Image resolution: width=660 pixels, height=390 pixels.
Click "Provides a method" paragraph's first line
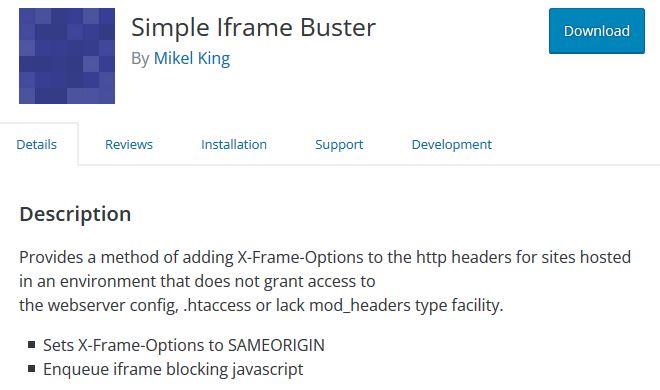pyautogui.click(x=325, y=257)
